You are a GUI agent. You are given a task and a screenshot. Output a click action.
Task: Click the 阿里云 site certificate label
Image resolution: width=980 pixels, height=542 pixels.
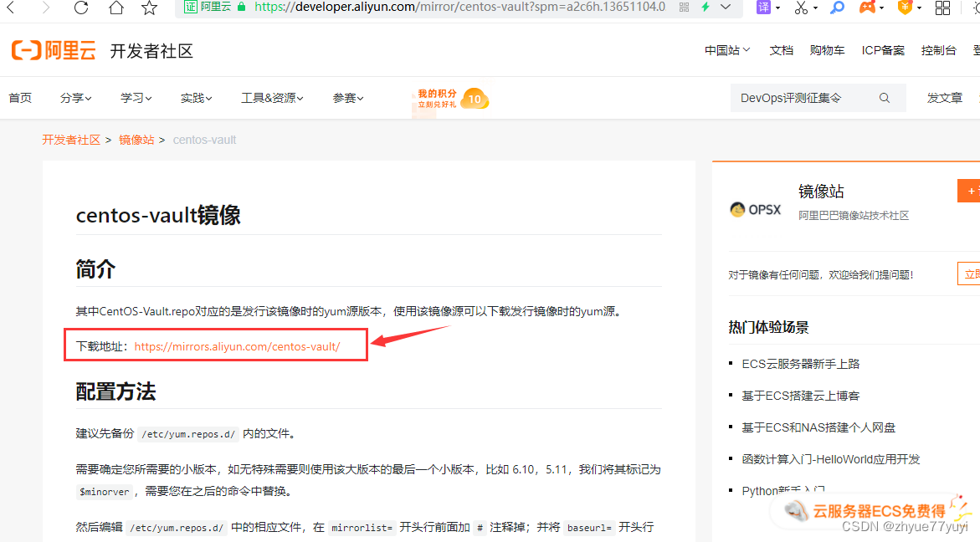tap(208, 7)
